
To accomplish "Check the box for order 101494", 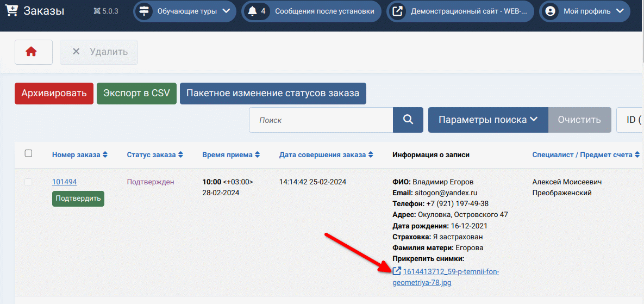I will (29, 182).
